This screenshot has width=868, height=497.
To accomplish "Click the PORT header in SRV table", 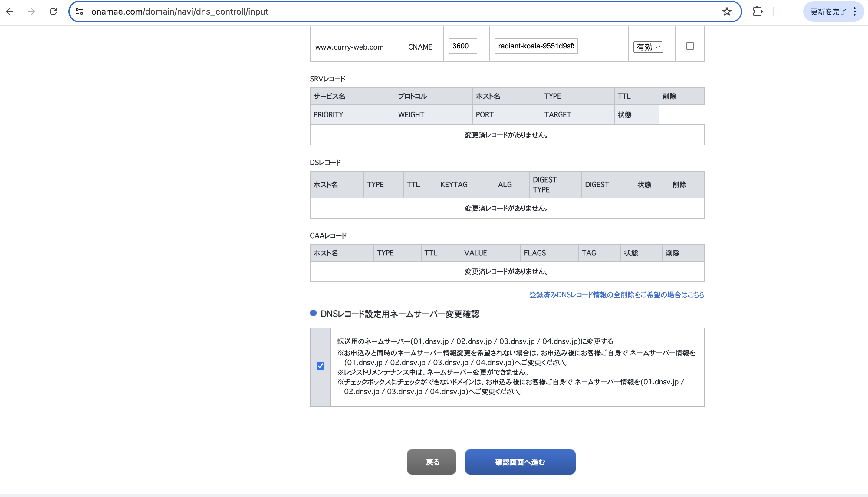I will pos(507,115).
